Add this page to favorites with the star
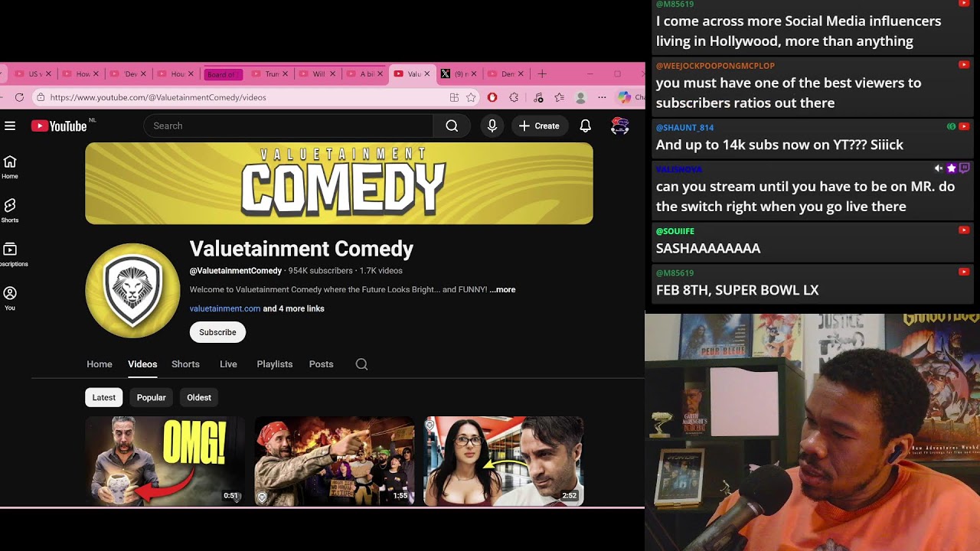 471,97
